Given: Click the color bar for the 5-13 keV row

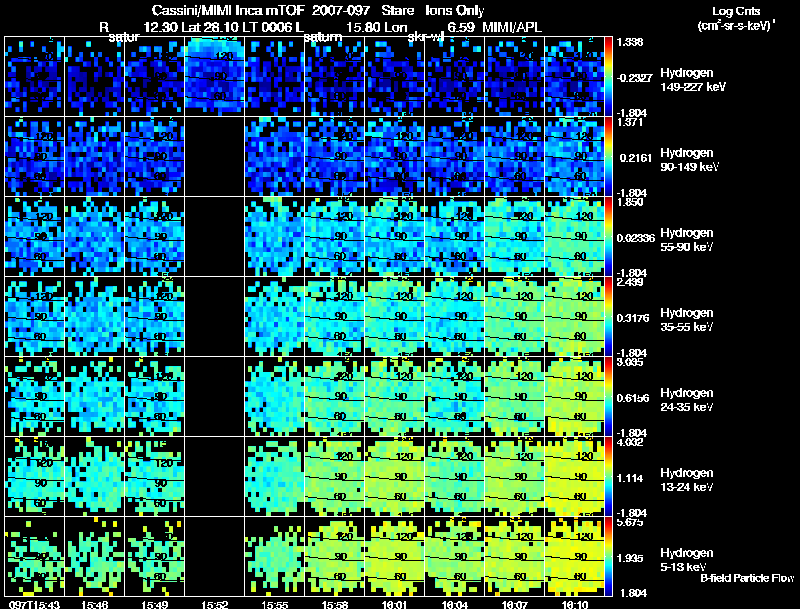Looking at the screenshot, I should 608,557.
